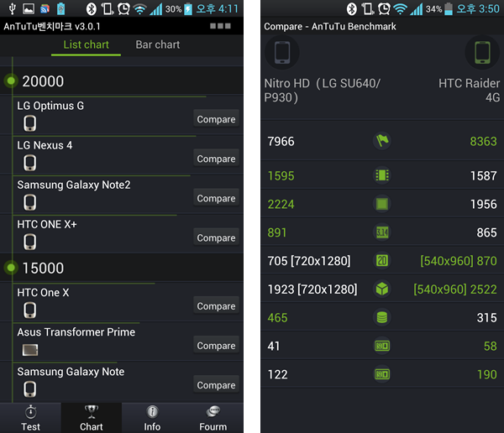Tap the CPU integer square icon
This screenshot has width=504, height=433.
(382, 204)
